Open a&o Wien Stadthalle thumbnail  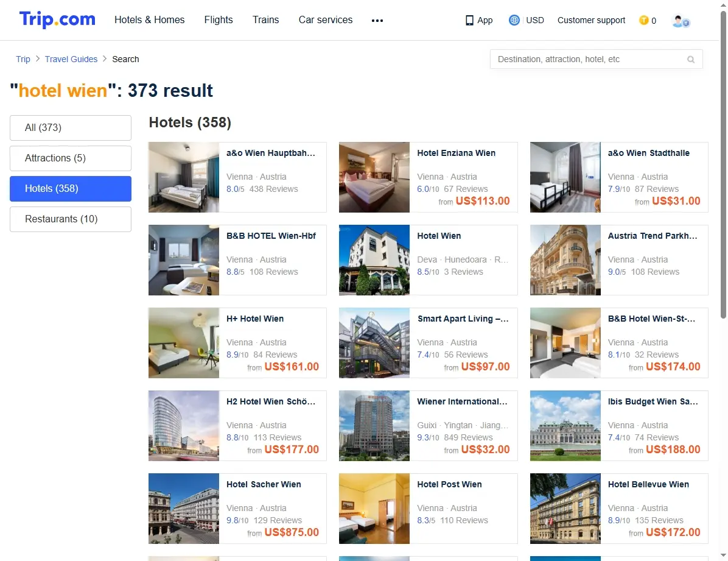coord(565,177)
